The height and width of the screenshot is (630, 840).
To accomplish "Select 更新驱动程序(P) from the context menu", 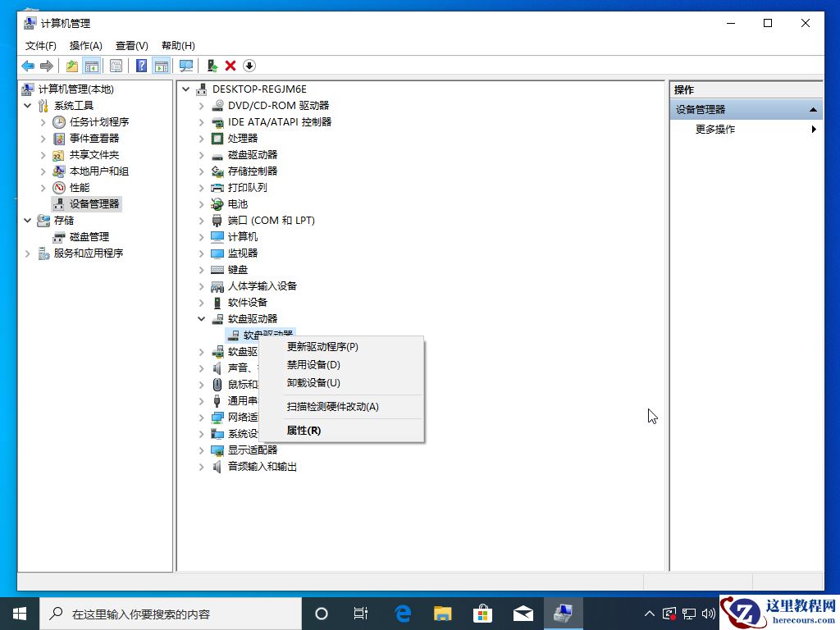I will coord(322,346).
